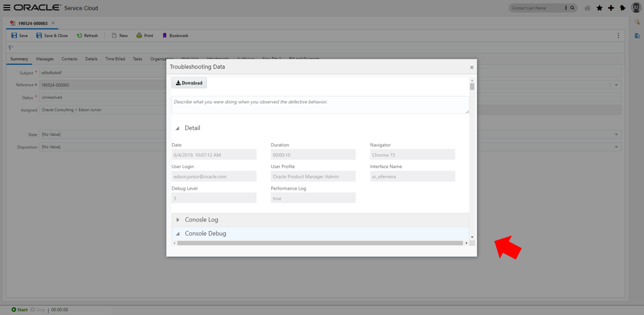Click Save & Close in toolbar
644x315 pixels.
click(52, 36)
